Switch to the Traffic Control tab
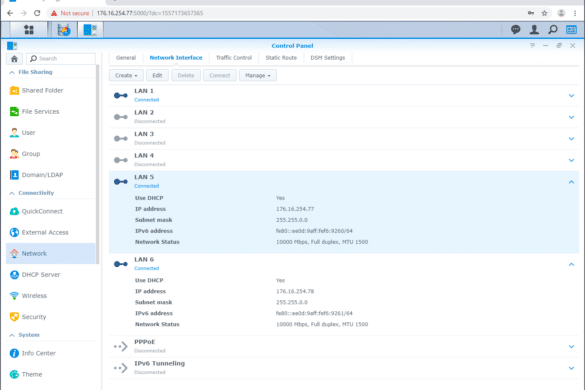The width and height of the screenshot is (585, 390). click(x=234, y=58)
